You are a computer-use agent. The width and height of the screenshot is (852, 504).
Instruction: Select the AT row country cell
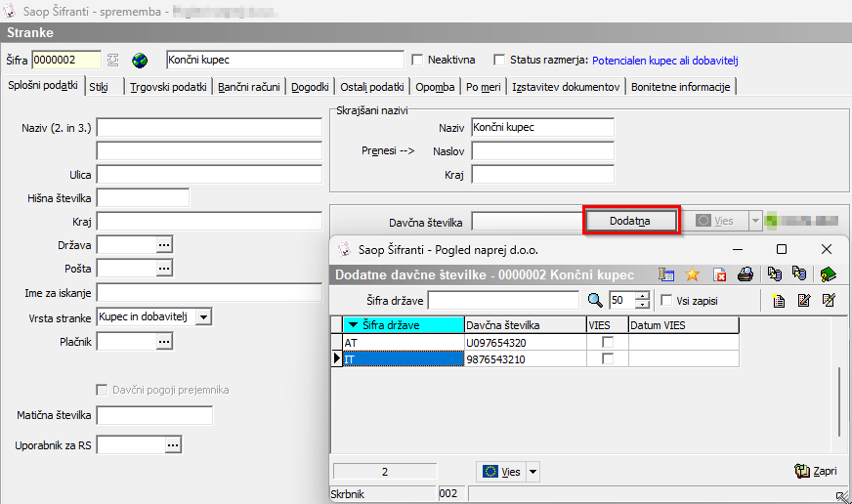(x=404, y=343)
